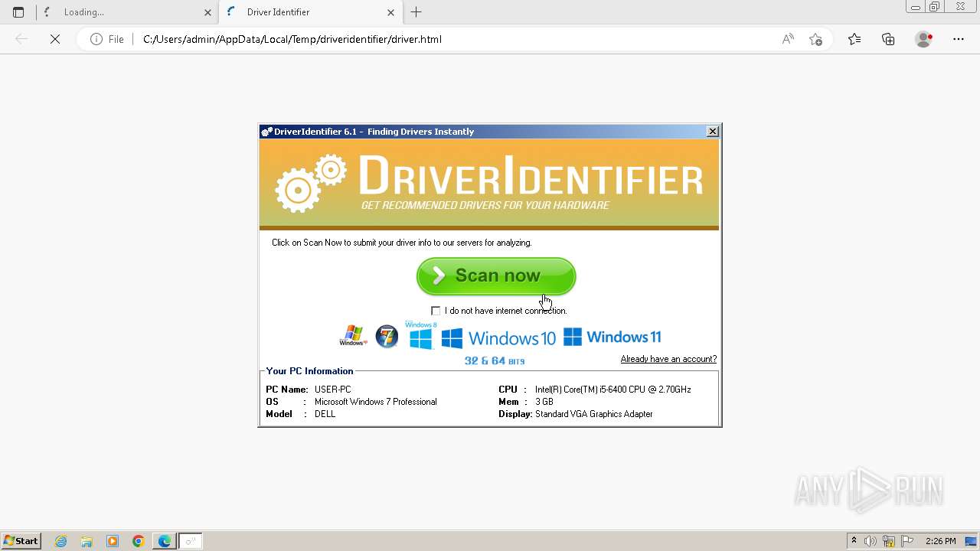
Task: Show hidden tray icons
Action: click(854, 541)
